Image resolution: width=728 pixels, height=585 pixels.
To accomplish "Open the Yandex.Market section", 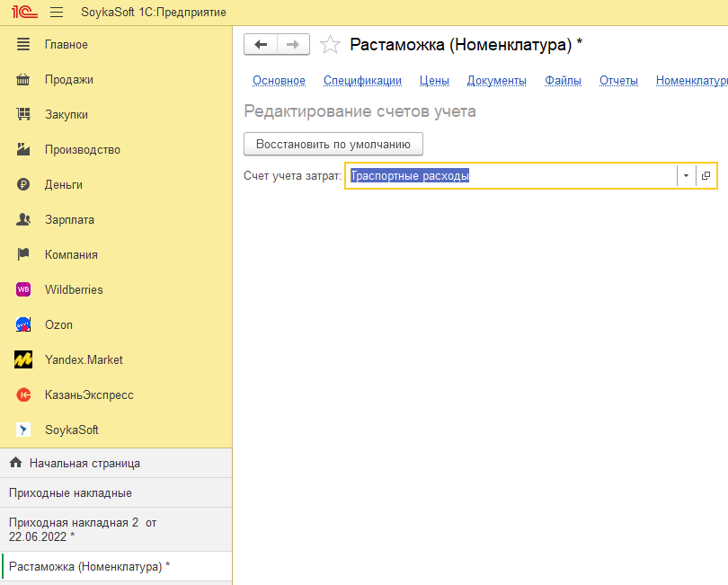I will [84, 359].
